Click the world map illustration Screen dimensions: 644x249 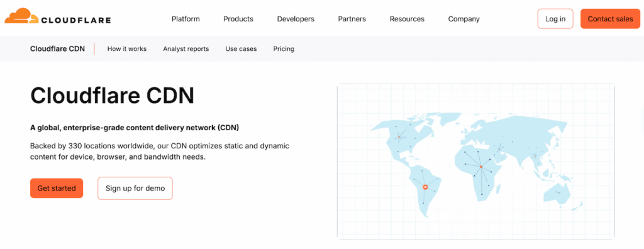click(475, 162)
